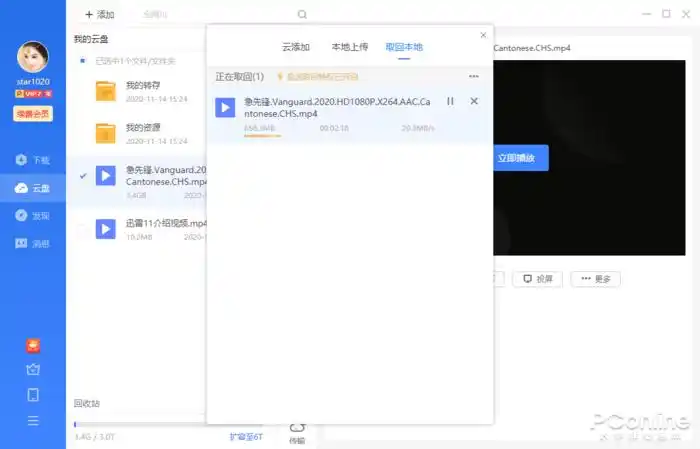The image size is (700, 449).
Task: Open the phone device icon in sidebar
Action: [x=33, y=395]
